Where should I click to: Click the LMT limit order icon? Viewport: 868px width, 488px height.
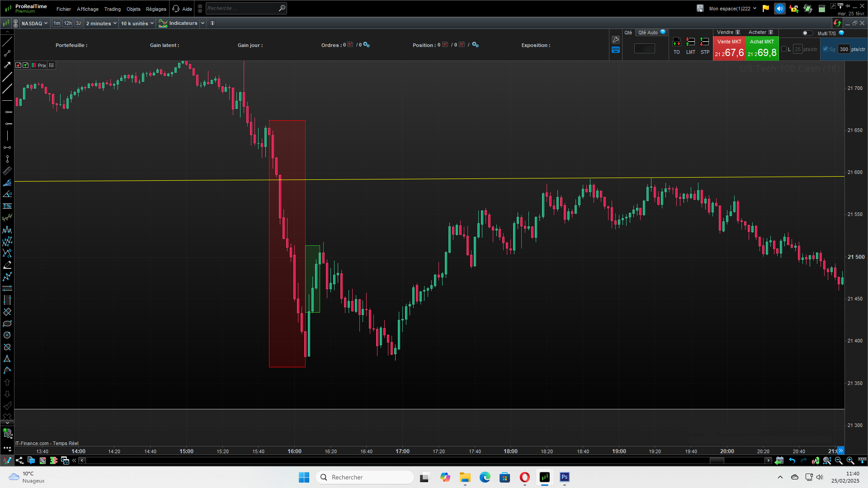click(690, 42)
